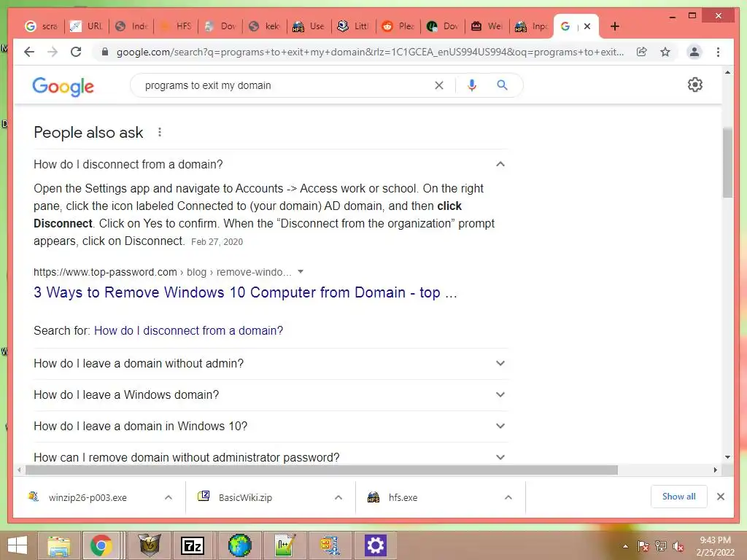Switch to the Reddit 'Plea' tab
This screenshot has width=747, height=560.
pyautogui.click(x=398, y=26)
